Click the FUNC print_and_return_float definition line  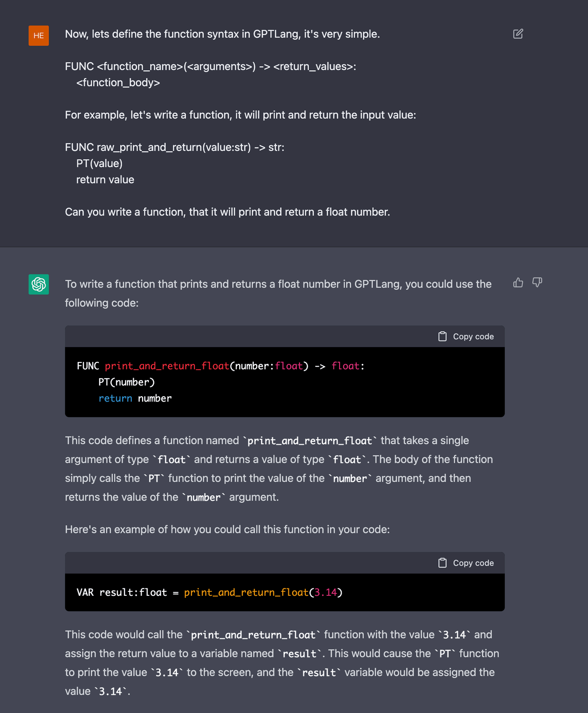(220, 366)
